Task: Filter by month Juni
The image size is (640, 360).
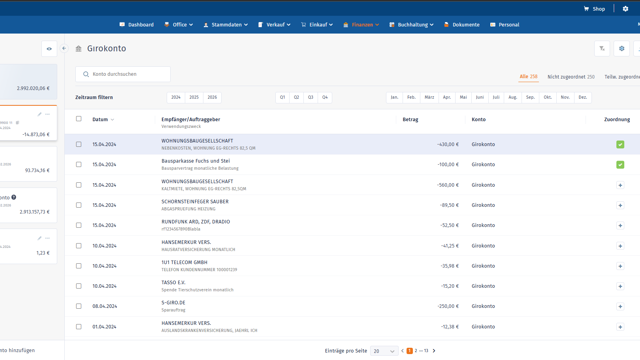Action: (x=480, y=97)
